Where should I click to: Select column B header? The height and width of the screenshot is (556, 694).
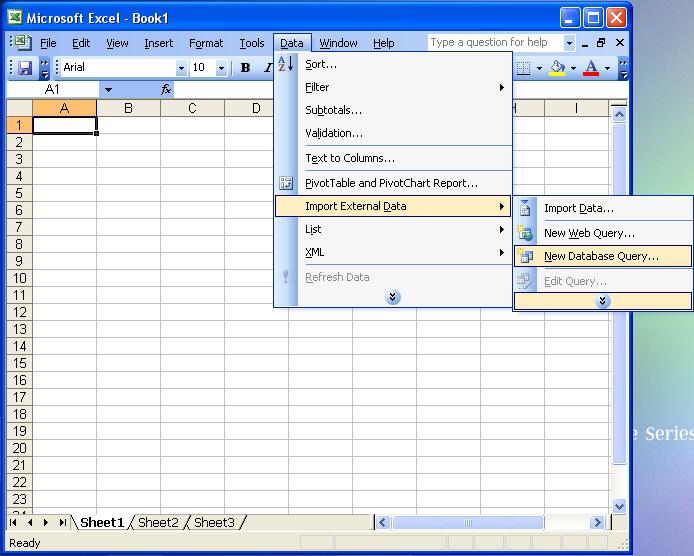pos(128,108)
